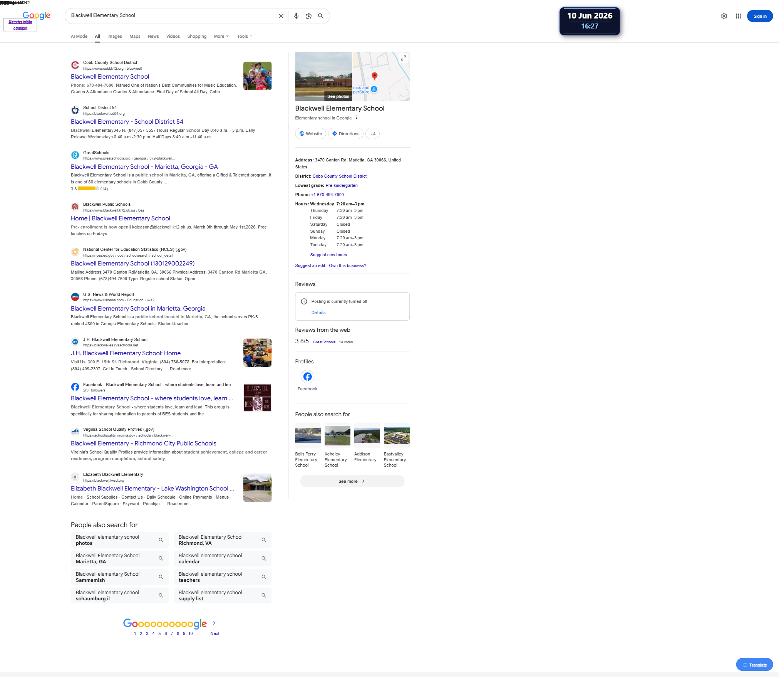Open the Blackwell Elementary School (130129002249) result
The height and width of the screenshot is (677, 784).
point(133,264)
